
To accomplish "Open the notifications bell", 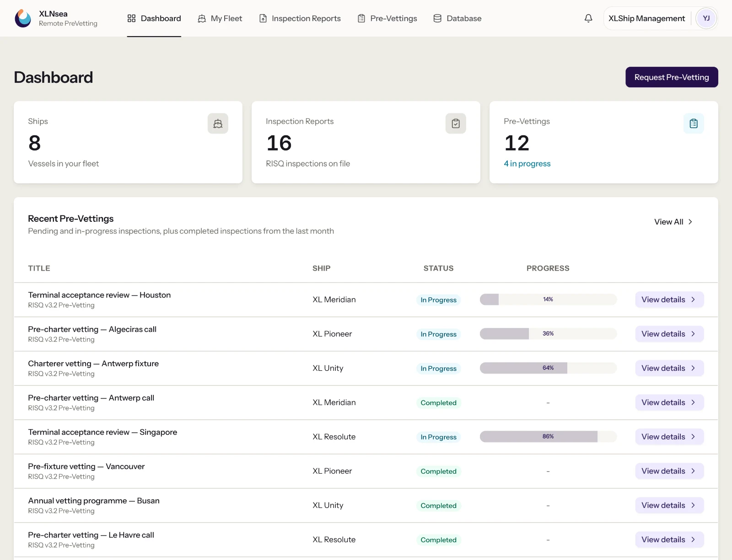I will click(588, 18).
